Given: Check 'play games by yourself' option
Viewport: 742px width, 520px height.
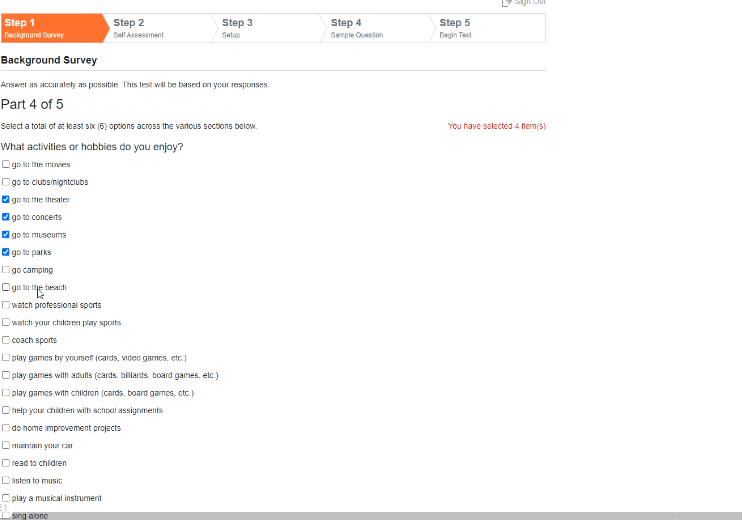Looking at the screenshot, I should pyautogui.click(x=6, y=357).
